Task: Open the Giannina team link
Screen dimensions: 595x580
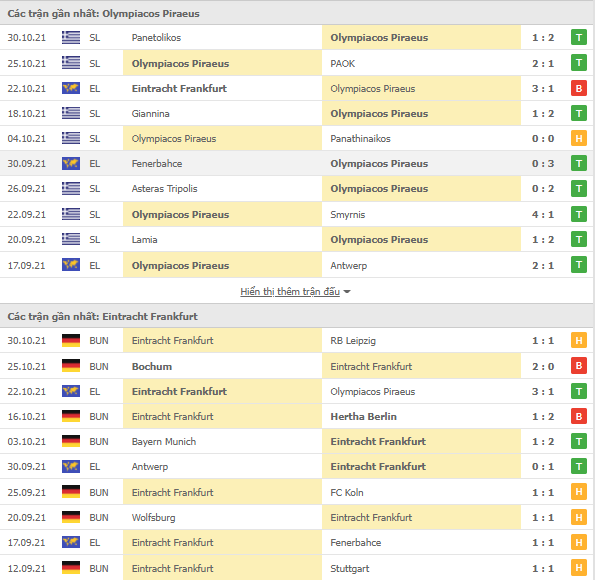Action: [150, 113]
